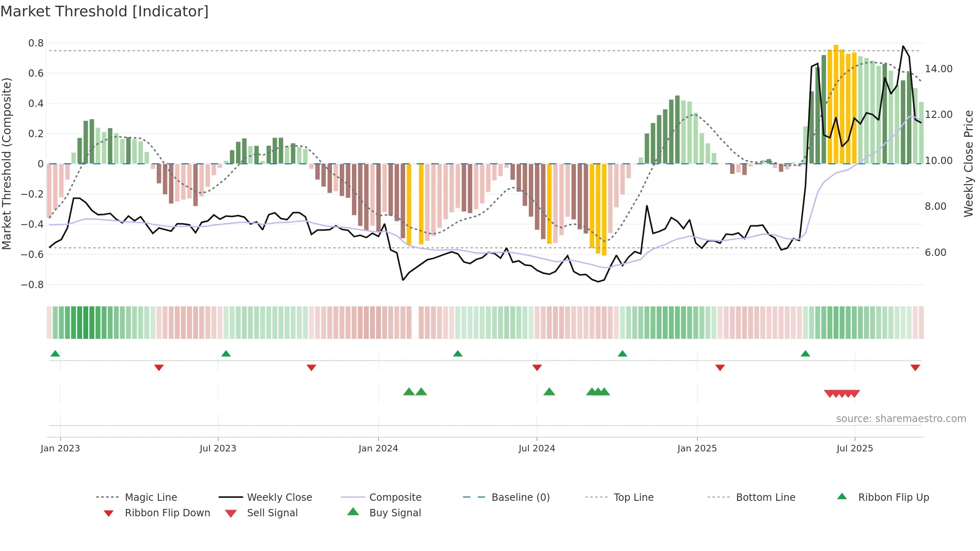Viewport: 980px width, 551px height.
Task: Toggle Ribbon Flip Up in legend
Action: (x=883, y=497)
